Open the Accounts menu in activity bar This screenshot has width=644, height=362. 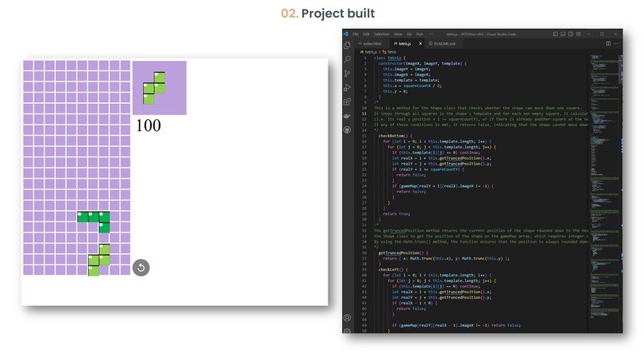[x=347, y=317]
